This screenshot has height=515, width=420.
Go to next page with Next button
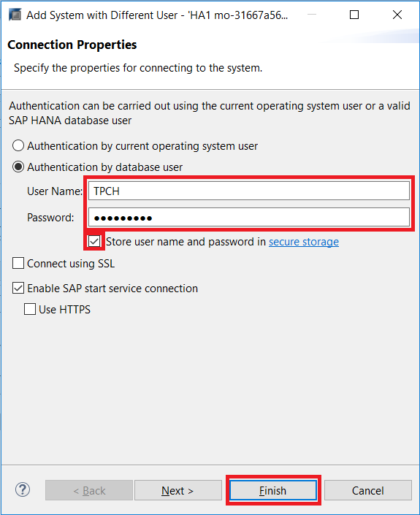[x=178, y=490]
